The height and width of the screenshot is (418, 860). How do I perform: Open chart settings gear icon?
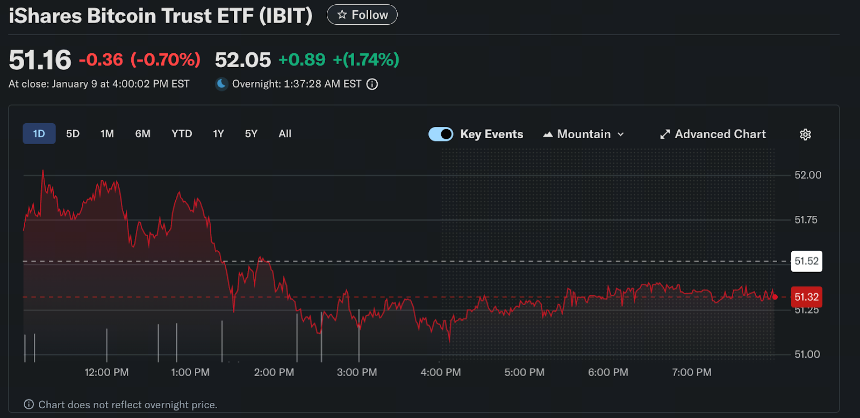click(805, 134)
